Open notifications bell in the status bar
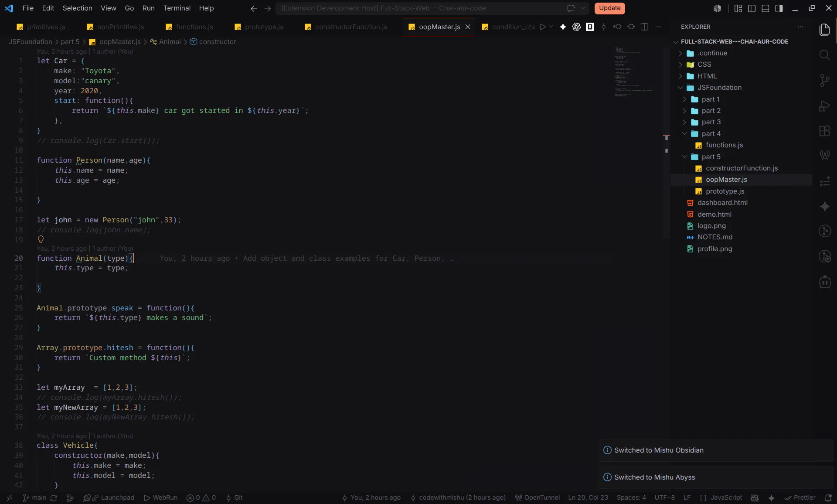The height and width of the screenshot is (504, 837). 828,498
